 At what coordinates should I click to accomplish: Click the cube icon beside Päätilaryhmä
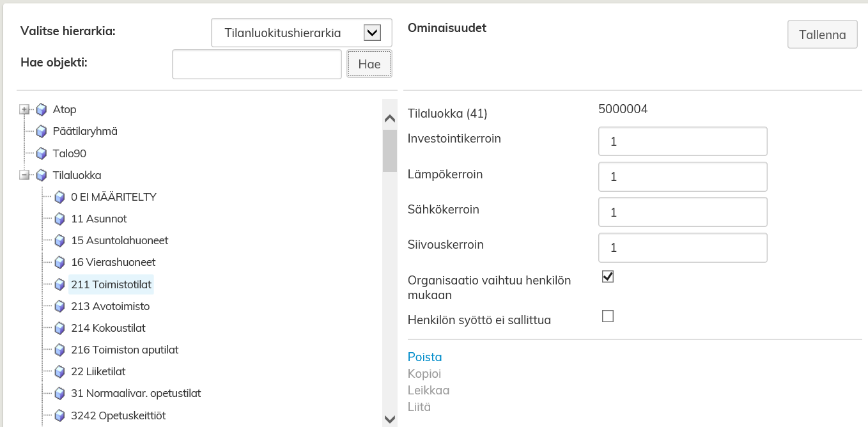coord(42,132)
